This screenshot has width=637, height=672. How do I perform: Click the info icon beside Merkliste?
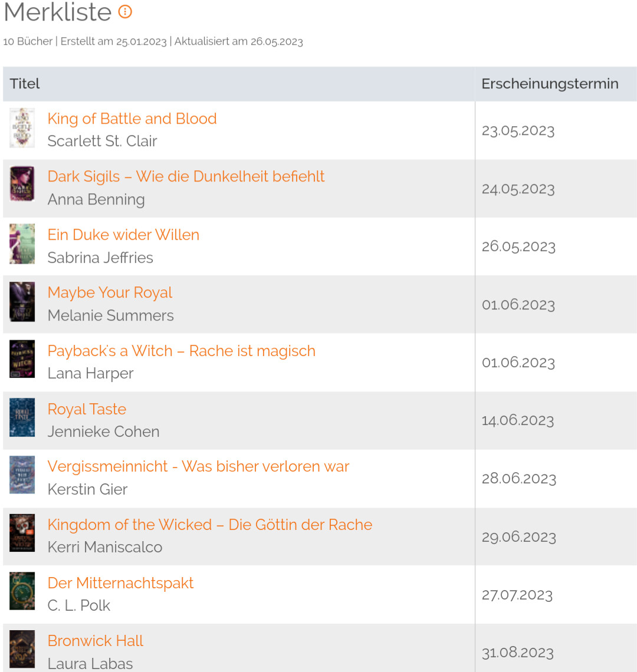coord(125,12)
